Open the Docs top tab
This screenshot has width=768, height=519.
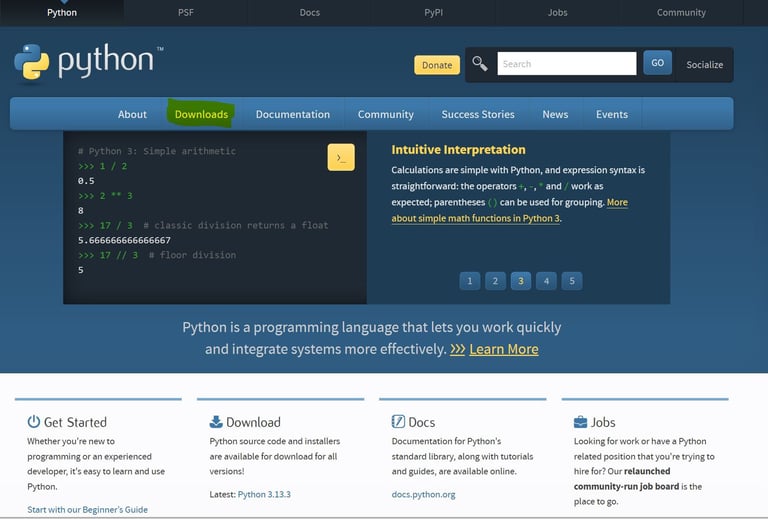click(310, 12)
